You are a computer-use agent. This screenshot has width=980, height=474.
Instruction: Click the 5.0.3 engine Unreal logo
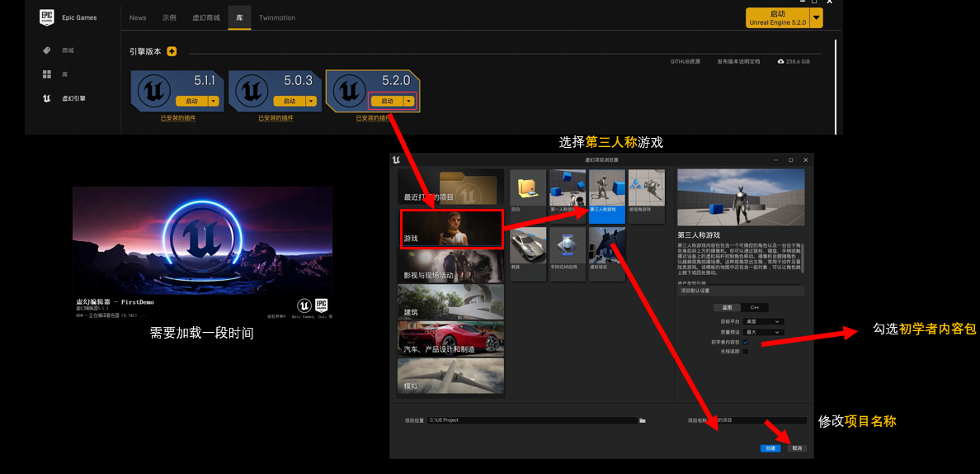pos(251,91)
